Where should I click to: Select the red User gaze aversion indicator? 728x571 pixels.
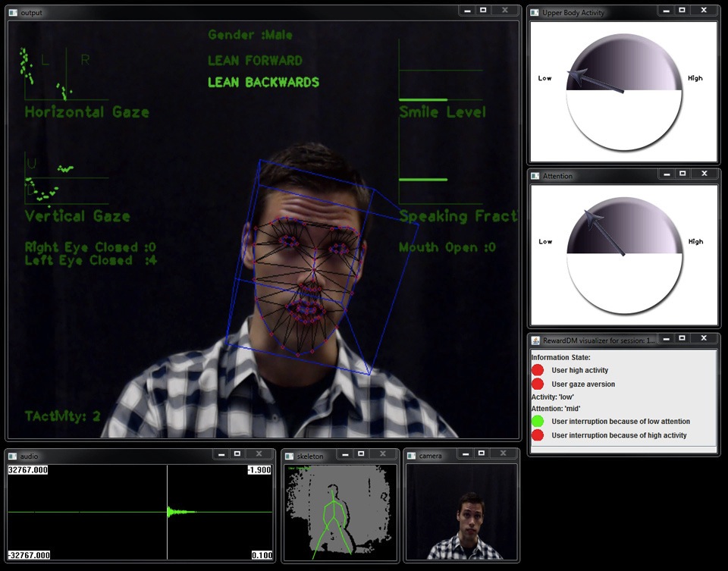pos(538,384)
